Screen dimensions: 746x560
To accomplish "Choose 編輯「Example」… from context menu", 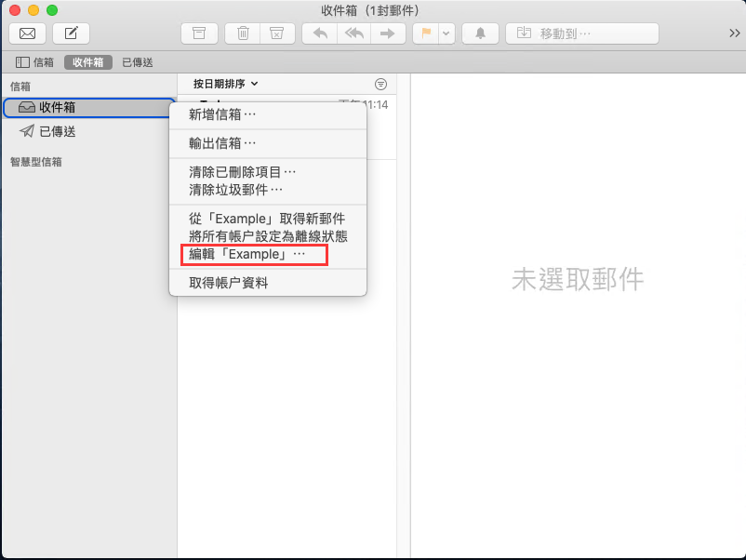I will click(246, 254).
